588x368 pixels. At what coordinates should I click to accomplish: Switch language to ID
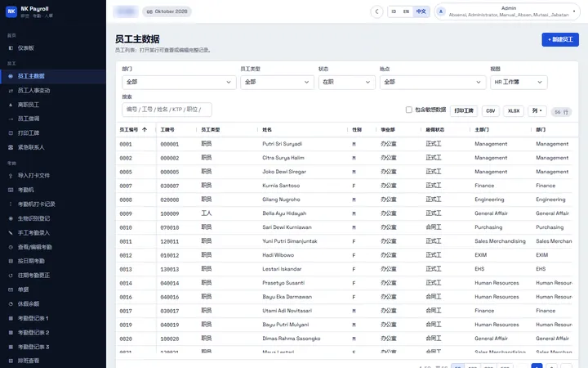click(394, 11)
